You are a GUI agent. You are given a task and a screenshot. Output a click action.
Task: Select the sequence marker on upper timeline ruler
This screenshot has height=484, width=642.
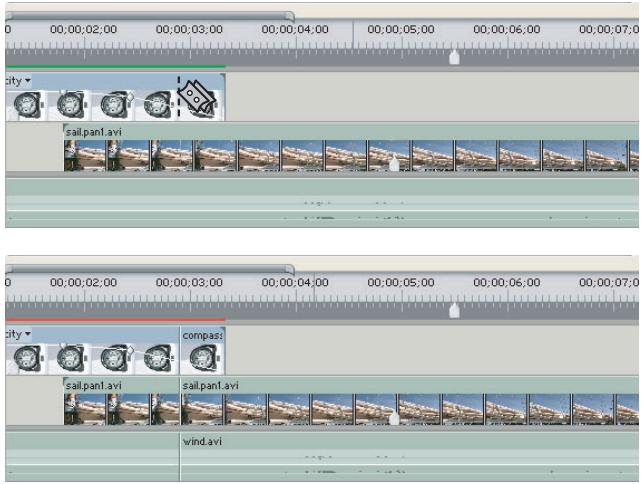tap(454, 57)
